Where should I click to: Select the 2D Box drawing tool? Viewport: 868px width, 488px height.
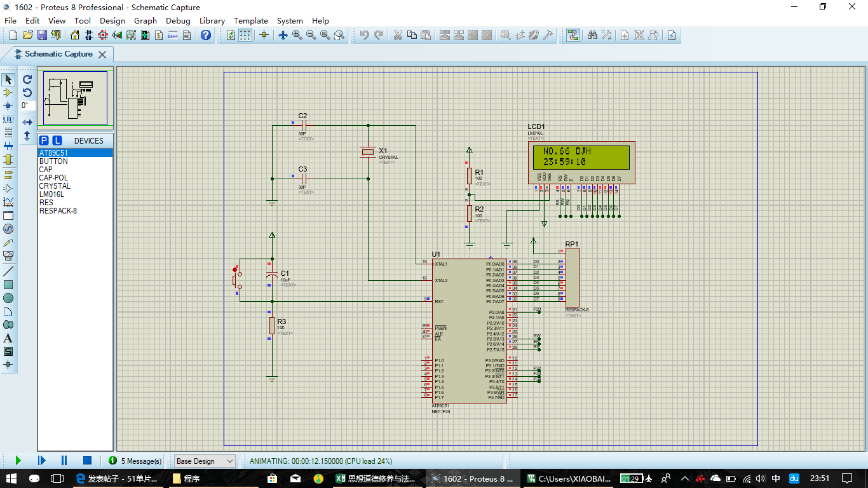pos(8,285)
